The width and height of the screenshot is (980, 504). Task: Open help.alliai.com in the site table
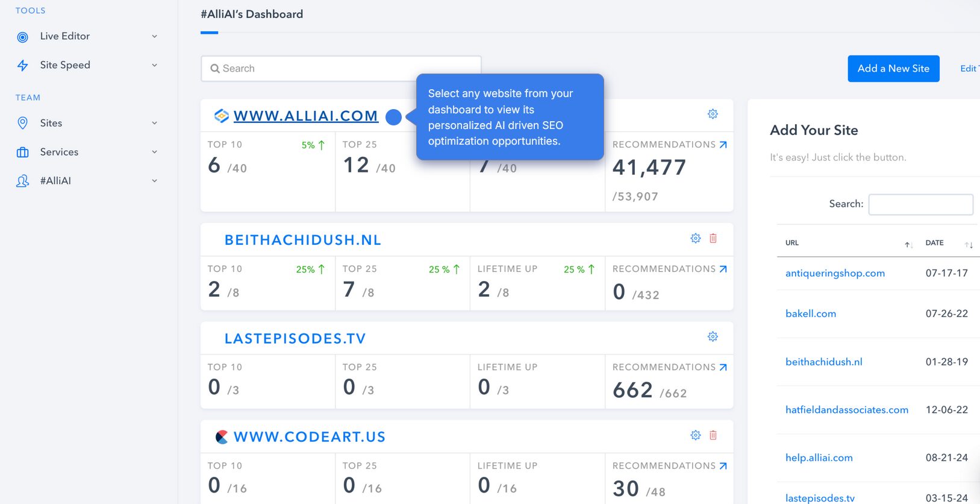pyautogui.click(x=819, y=458)
